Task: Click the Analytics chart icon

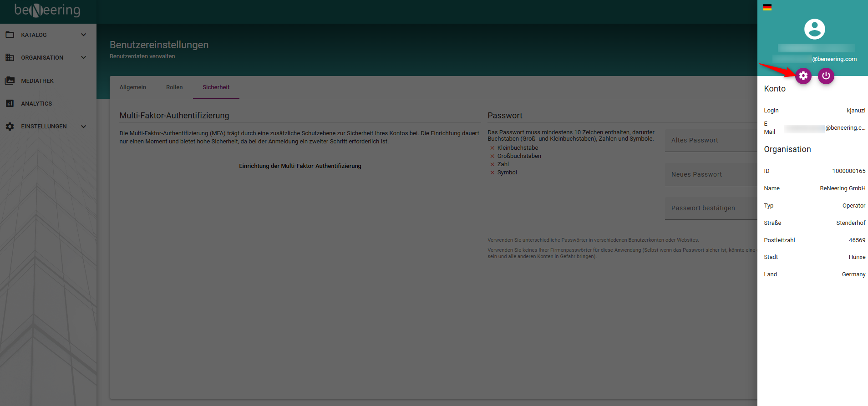Action: tap(10, 103)
